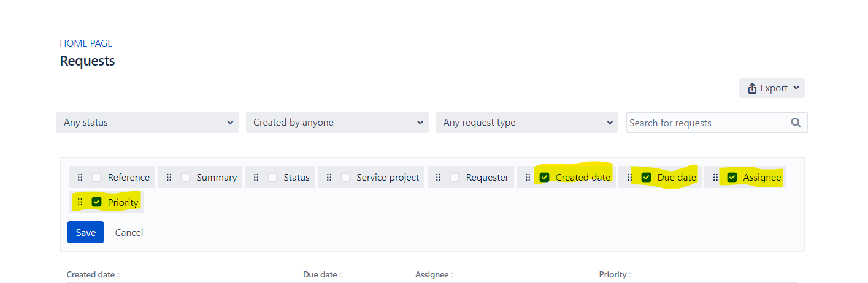
Task: Click the search magnifier icon
Action: click(x=796, y=123)
